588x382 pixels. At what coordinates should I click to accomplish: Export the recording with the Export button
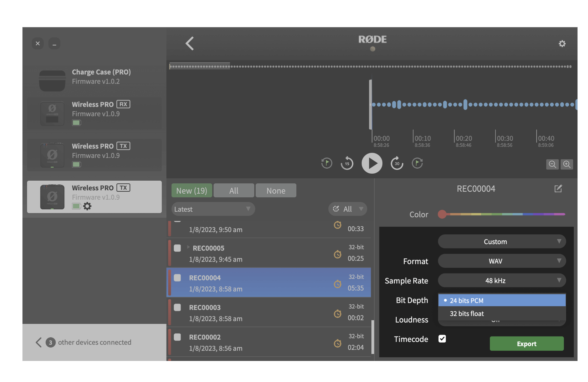526,344
